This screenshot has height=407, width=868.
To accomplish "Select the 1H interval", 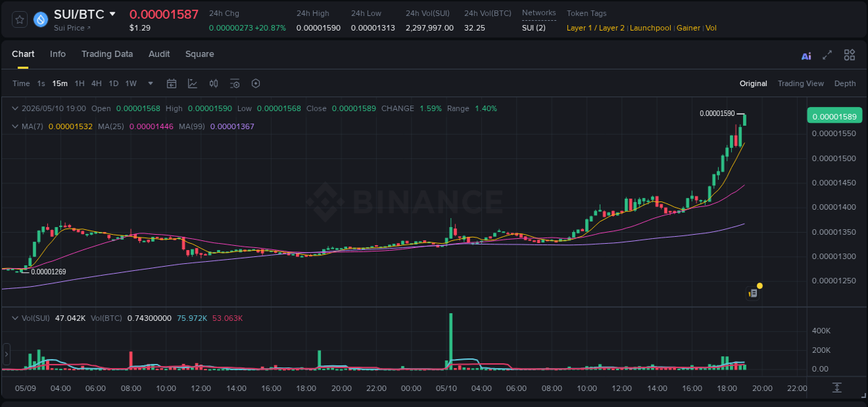I will pos(79,83).
